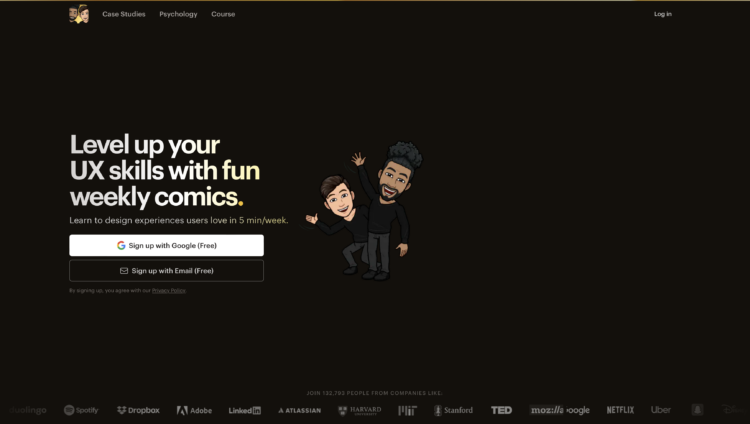Click the MIT logo
Screen dimensions: 750x424
click(408, 411)
